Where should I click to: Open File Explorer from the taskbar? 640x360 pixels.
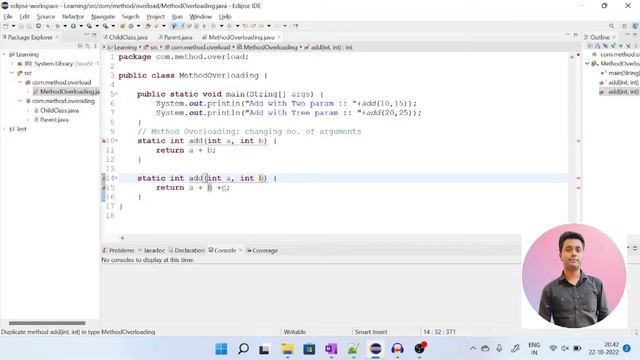click(287, 349)
